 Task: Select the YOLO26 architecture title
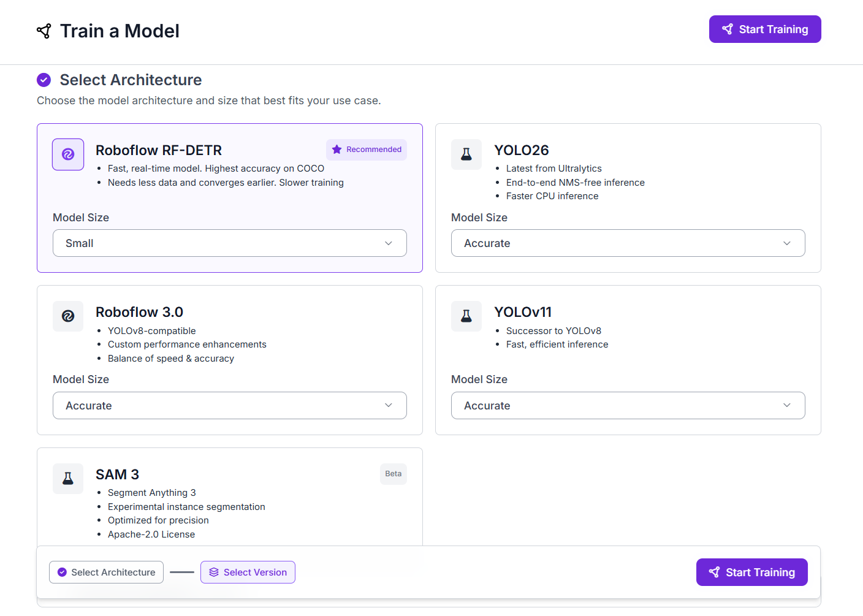[522, 150]
